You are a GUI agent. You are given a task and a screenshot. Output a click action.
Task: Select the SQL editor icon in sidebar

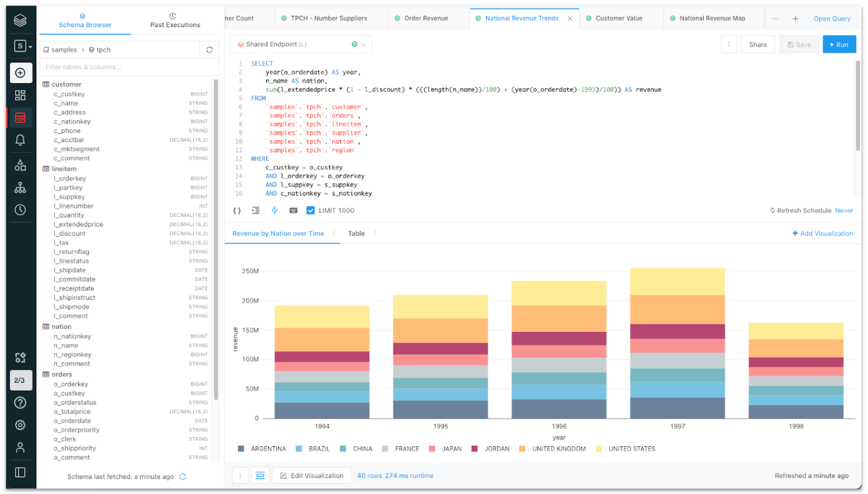21,117
